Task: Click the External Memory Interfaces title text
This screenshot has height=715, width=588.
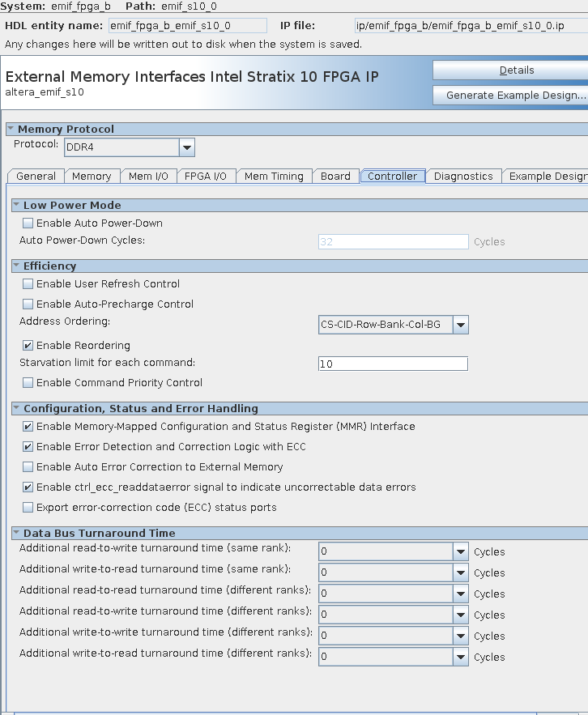Action: (192, 76)
